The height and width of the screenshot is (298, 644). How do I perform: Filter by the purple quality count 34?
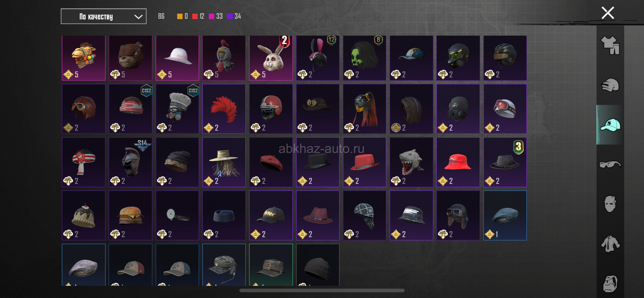[238, 16]
